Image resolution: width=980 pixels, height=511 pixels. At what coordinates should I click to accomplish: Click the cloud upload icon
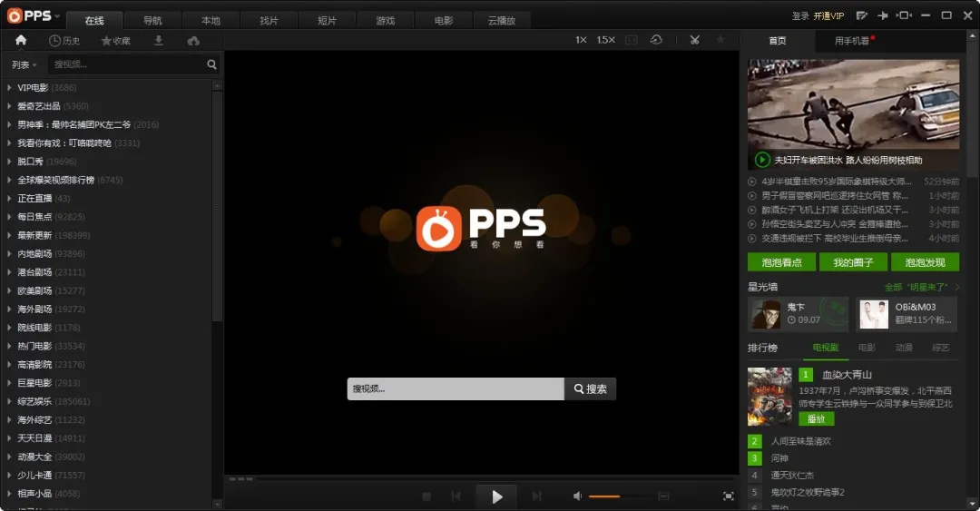[x=194, y=41]
